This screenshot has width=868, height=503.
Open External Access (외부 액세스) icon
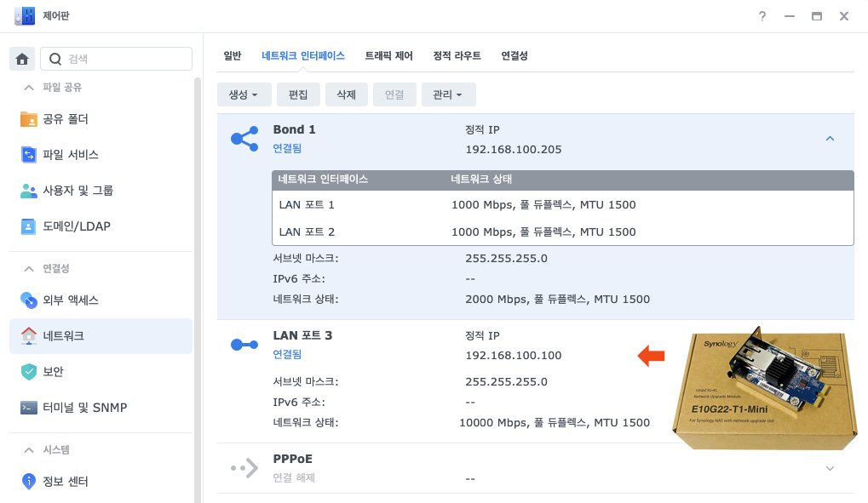tap(29, 300)
